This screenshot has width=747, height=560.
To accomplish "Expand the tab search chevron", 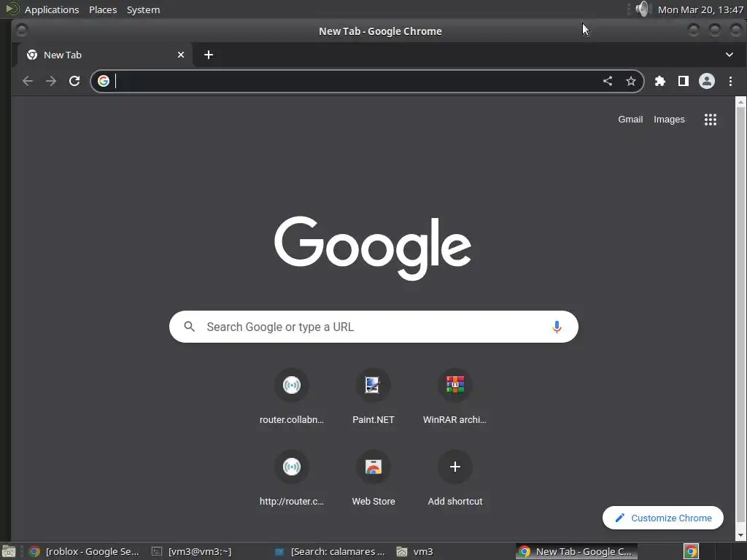I will (729, 55).
